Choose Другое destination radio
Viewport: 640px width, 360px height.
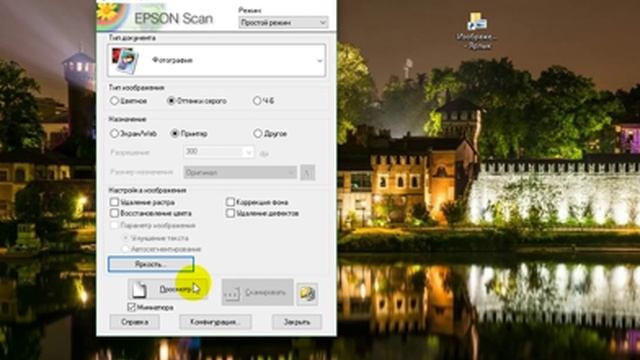coord(258,133)
